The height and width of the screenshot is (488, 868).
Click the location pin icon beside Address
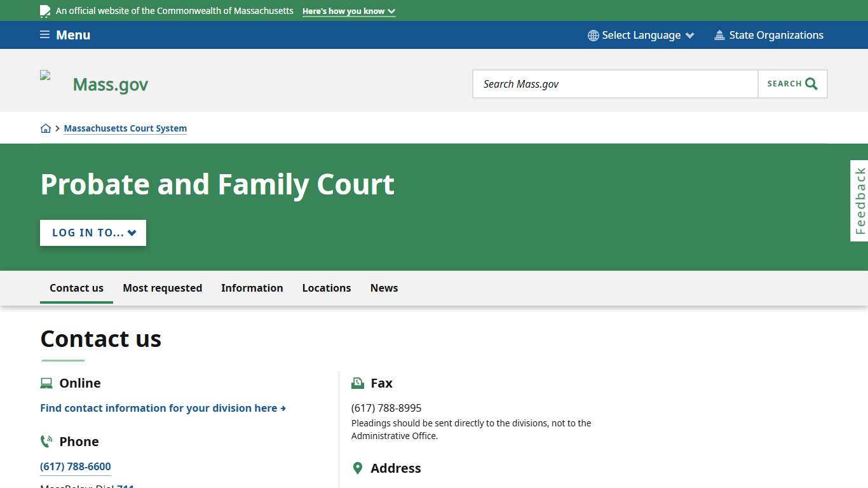tap(358, 468)
